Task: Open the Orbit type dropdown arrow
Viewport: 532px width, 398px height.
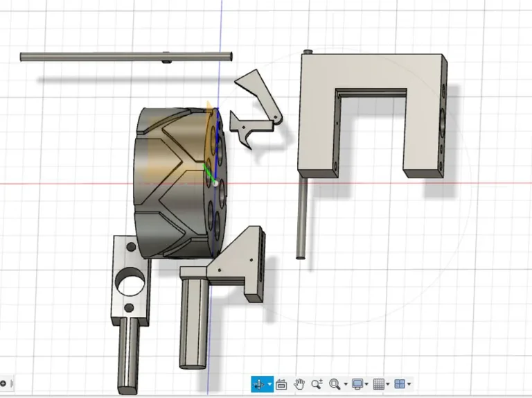Action: tap(269, 384)
